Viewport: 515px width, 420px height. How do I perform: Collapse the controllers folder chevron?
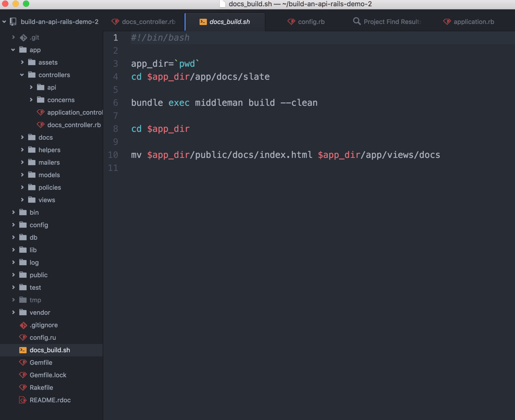(x=22, y=75)
